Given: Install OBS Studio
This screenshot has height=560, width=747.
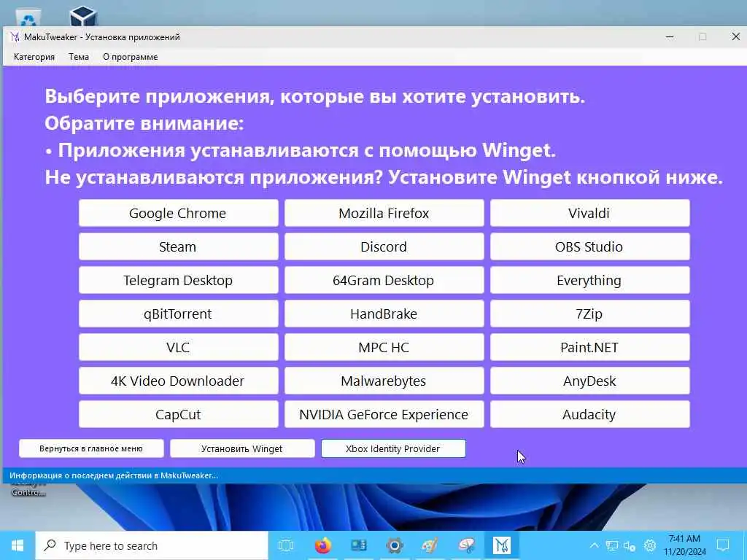Looking at the screenshot, I should point(589,246).
